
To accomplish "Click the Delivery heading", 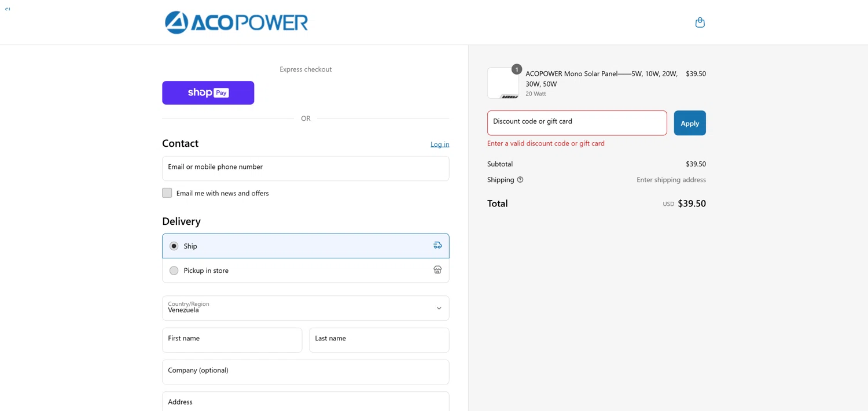I will (181, 221).
